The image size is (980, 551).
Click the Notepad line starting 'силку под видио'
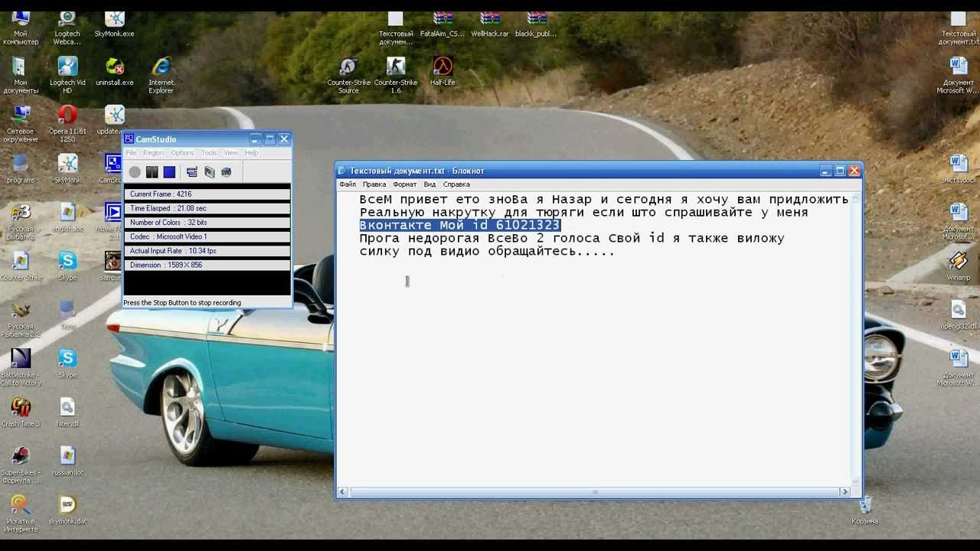(x=487, y=251)
